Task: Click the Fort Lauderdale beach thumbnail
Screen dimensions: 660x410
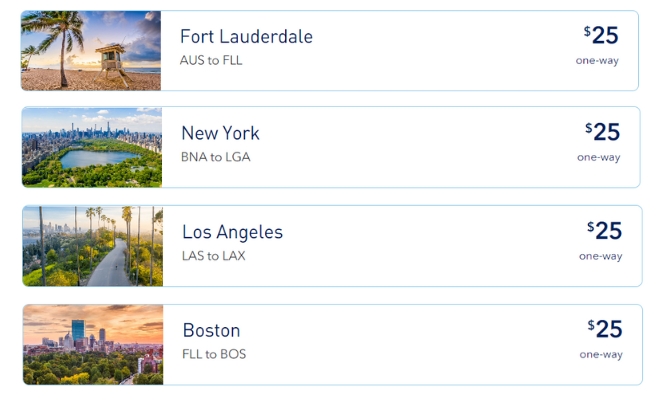Action: click(x=91, y=51)
